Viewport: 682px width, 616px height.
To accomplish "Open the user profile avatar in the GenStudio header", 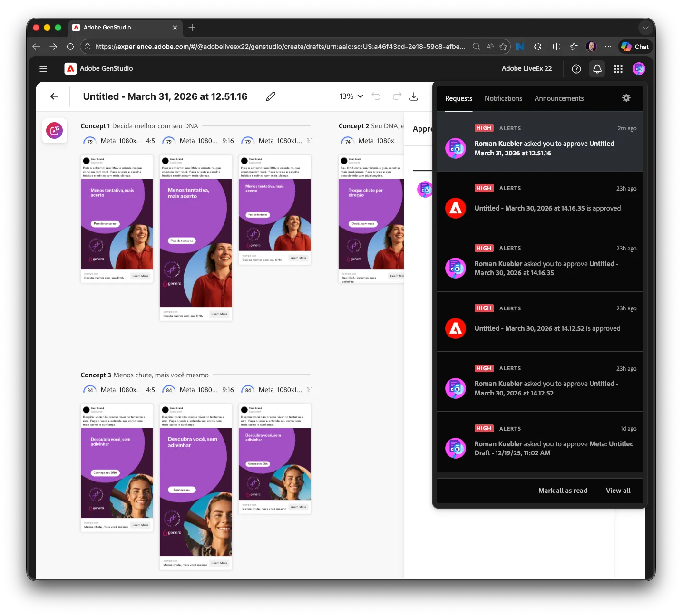I will pyautogui.click(x=639, y=69).
